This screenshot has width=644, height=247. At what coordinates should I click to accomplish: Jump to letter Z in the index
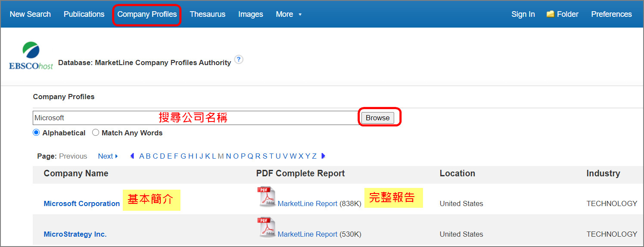[x=314, y=156]
